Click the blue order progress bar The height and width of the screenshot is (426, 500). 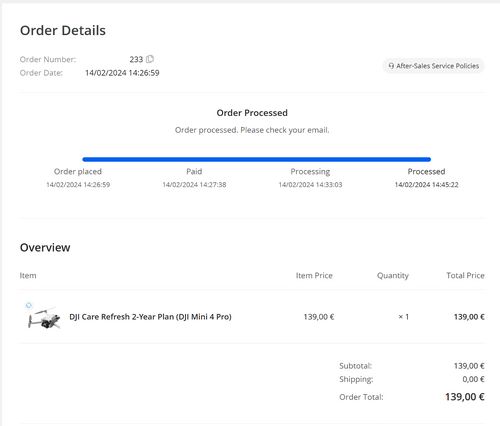click(x=257, y=159)
